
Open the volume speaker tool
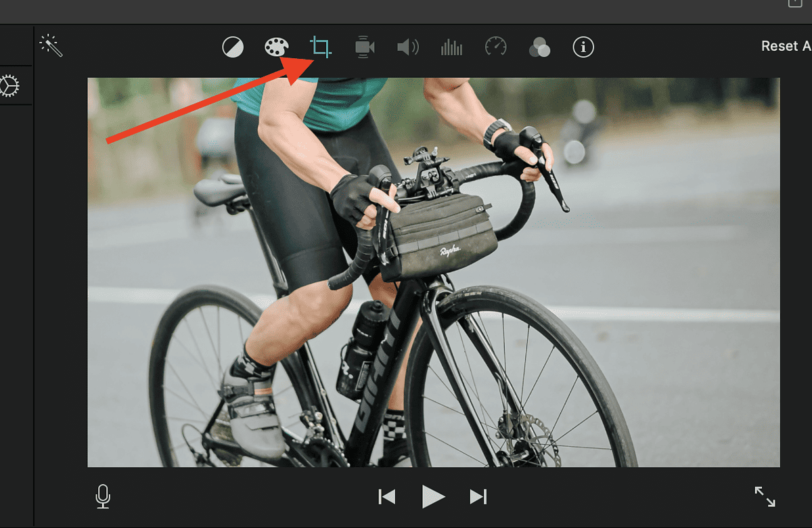[x=408, y=47]
